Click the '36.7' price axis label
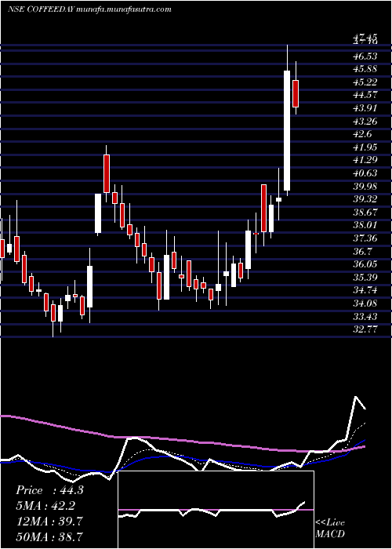Screen dimensions: 392x549 (362, 252)
